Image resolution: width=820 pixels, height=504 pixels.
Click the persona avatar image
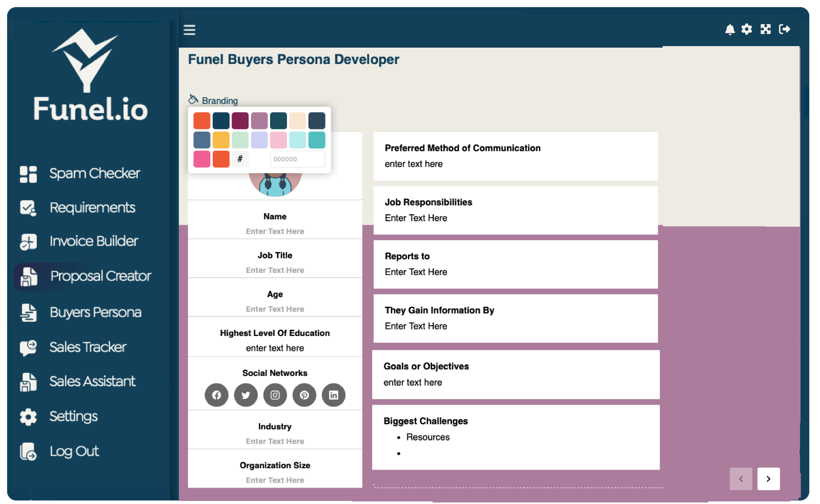click(x=275, y=184)
